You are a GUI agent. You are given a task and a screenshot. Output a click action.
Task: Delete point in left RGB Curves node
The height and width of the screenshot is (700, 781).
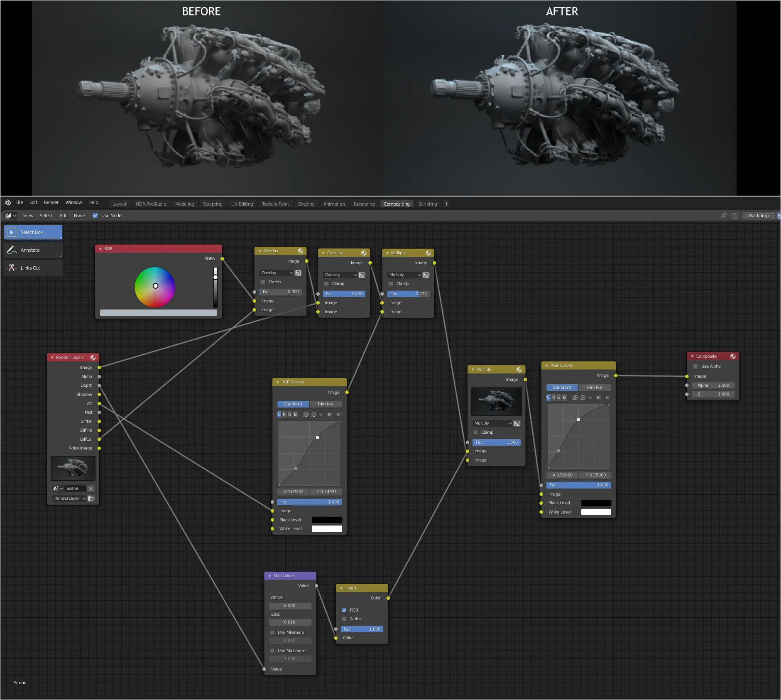tap(338, 415)
